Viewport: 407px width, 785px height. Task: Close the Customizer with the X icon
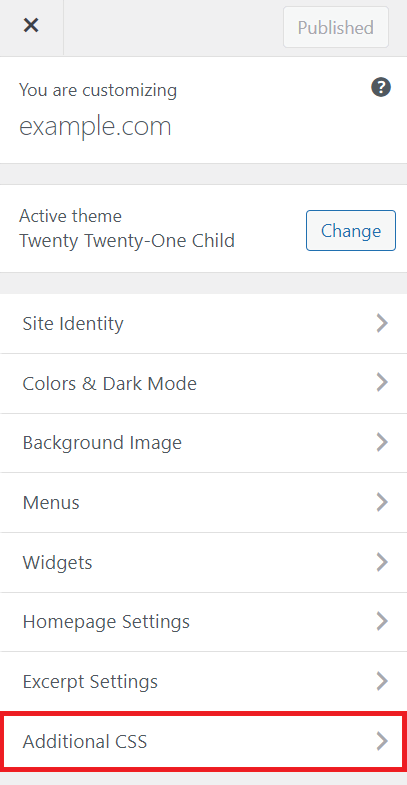(x=31, y=25)
